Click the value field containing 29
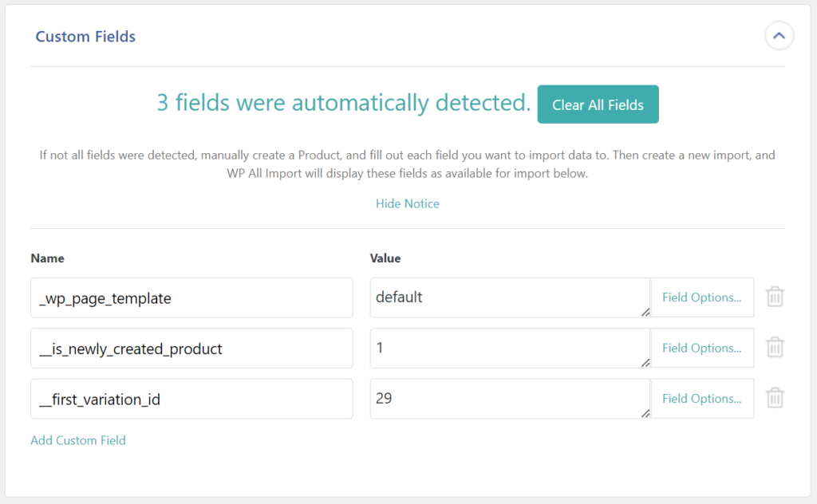This screenshot has width=817, height=504. click(510, 398)
